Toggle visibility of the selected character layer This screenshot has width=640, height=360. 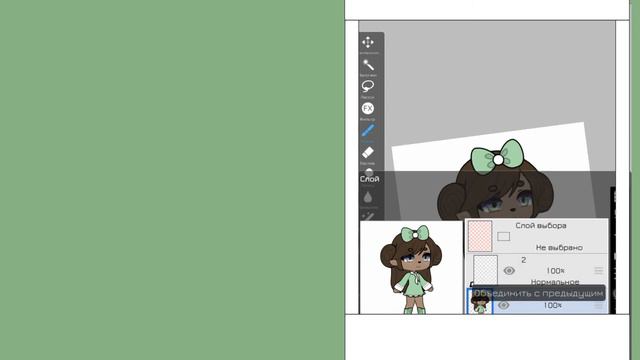click(503, 305)
